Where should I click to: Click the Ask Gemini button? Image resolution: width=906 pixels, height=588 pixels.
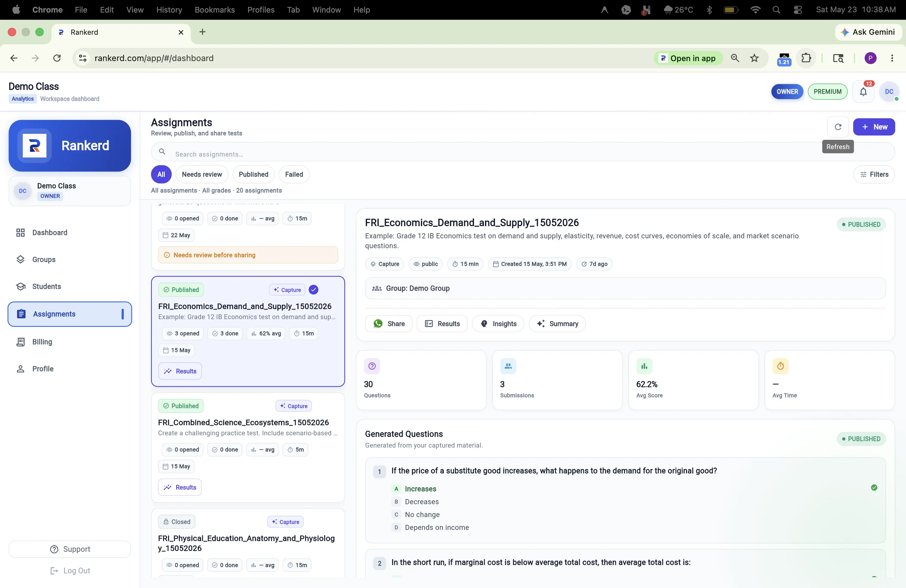click(868, 32)
